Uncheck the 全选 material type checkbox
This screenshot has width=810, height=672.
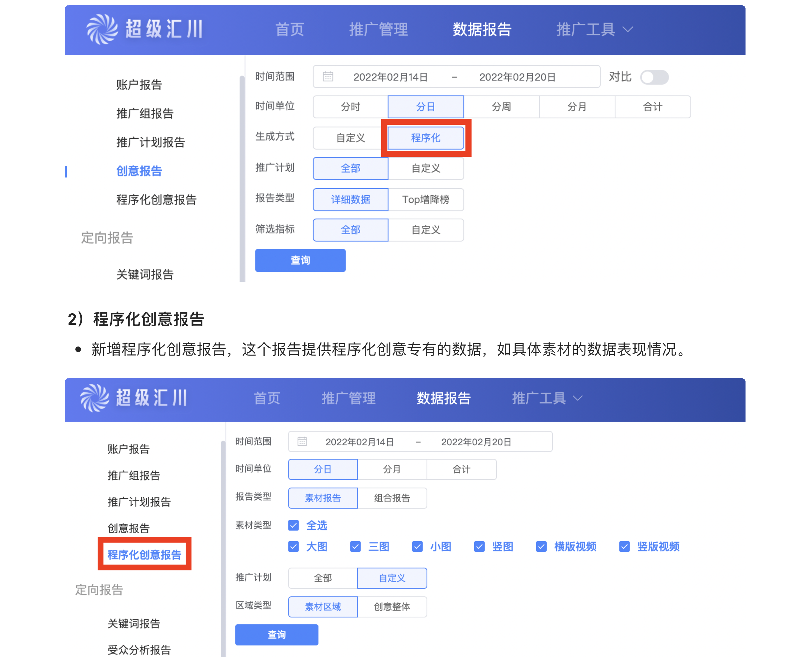tap(294, 525)
